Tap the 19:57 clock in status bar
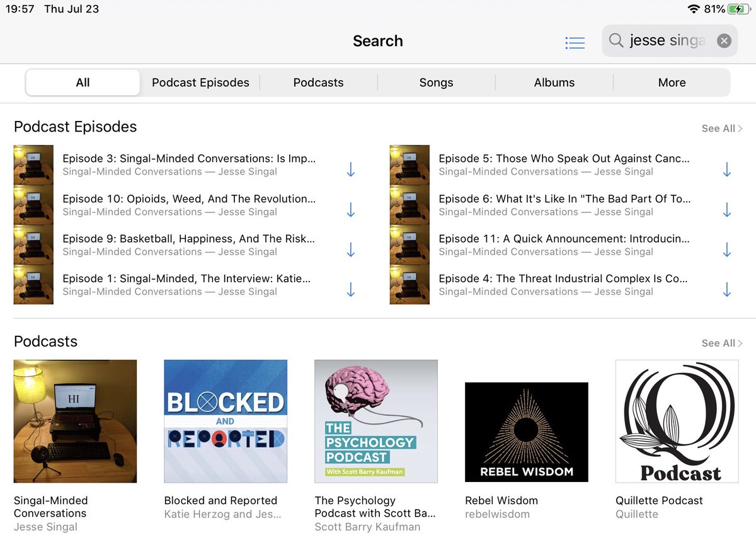The width and height of the screenshot is (756, 545). [20, 9]
